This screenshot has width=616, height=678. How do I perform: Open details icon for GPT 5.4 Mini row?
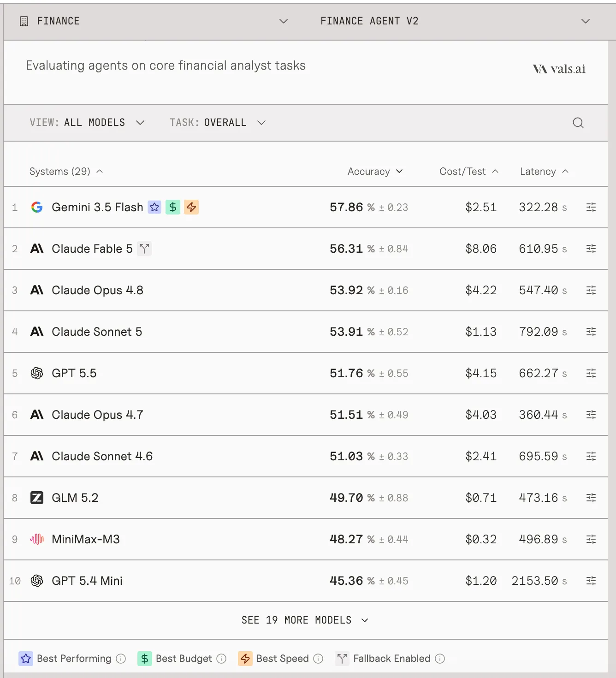591,581
